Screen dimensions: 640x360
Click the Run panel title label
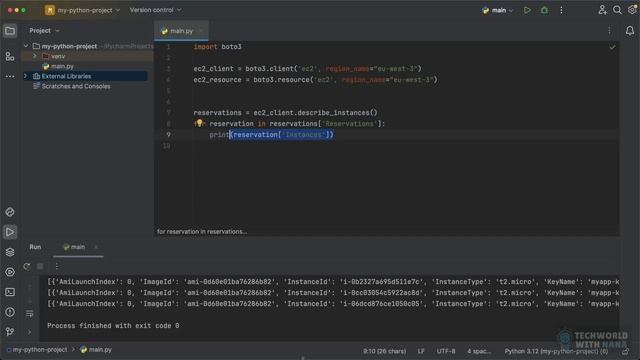point(35,247)
